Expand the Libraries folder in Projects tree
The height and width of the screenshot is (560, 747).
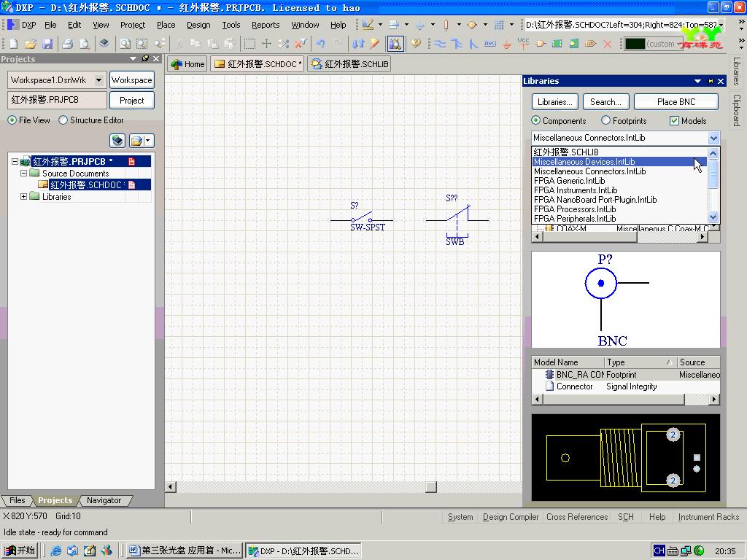[23, 197]
